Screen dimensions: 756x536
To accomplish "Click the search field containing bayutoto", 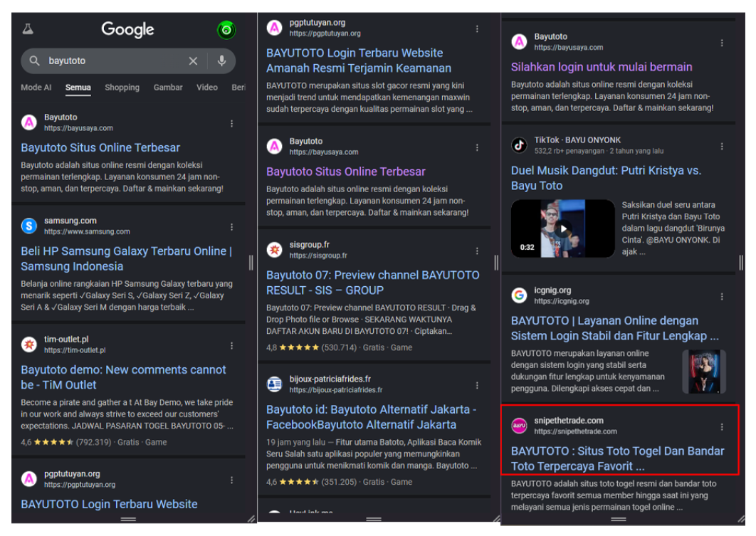I will click(x=114, y=61).
